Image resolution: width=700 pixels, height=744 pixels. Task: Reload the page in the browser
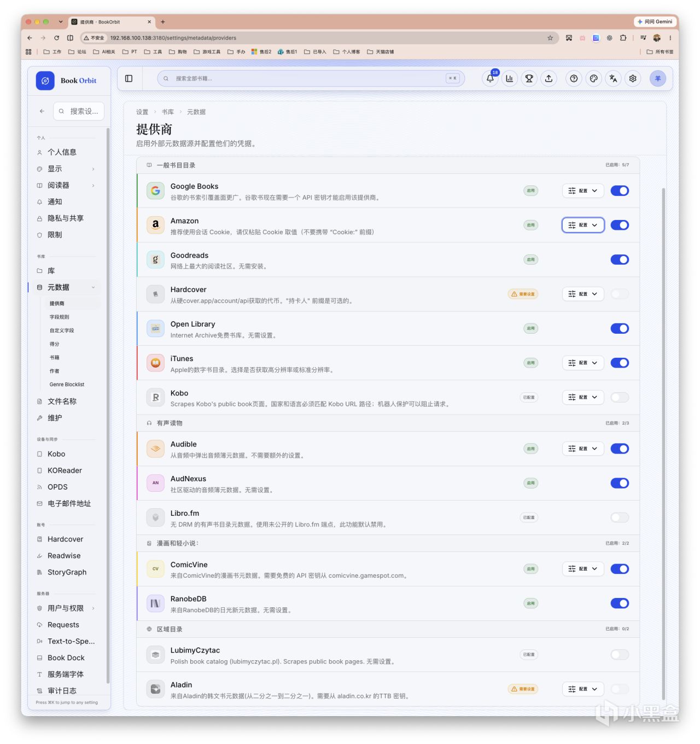coord(56,38)
